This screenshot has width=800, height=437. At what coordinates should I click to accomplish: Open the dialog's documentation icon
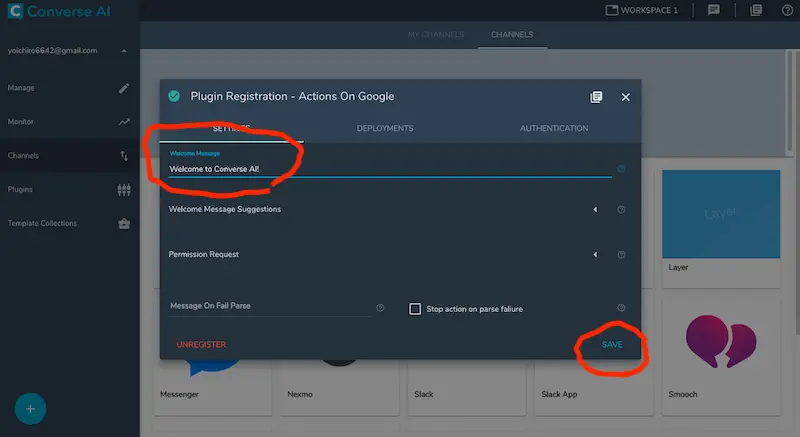[596, 97]
